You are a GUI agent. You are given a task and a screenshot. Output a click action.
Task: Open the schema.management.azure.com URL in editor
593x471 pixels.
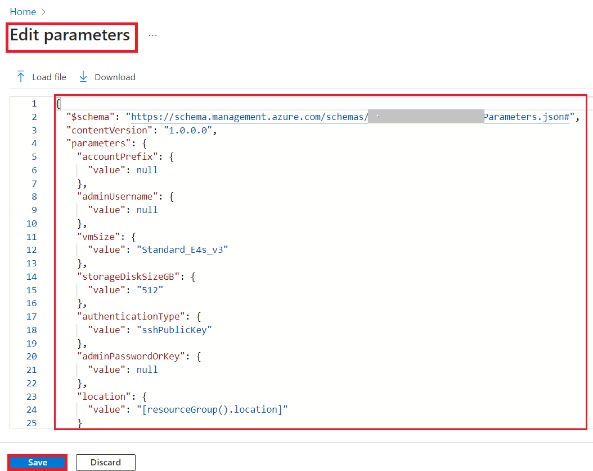pos(250,117)
